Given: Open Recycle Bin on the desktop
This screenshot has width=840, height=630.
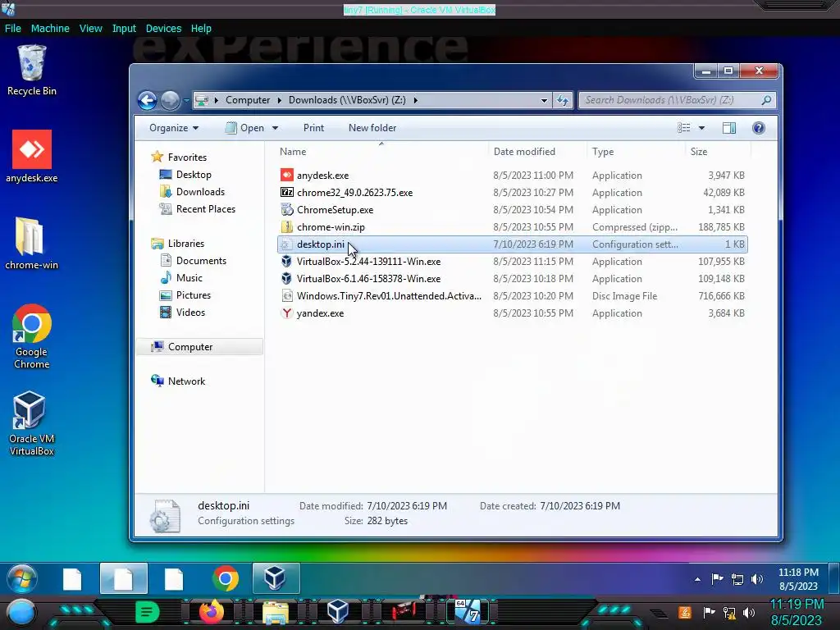Looking at the screenshot, I should [32, 71].
